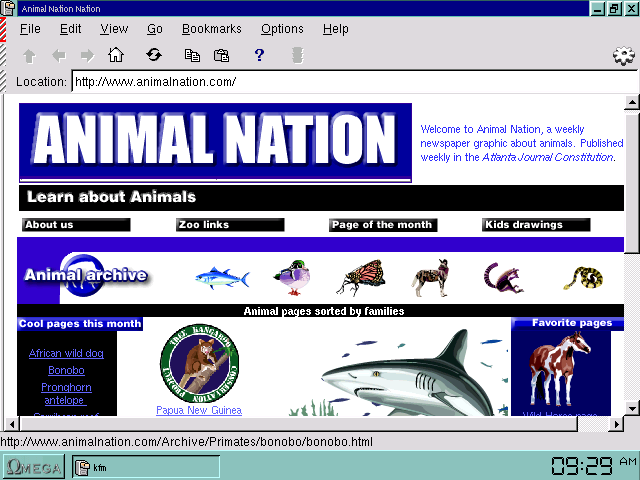The image size is (640, 480).
Task: Select the ring-tailed lemur image
Action: tap(503, 278)
